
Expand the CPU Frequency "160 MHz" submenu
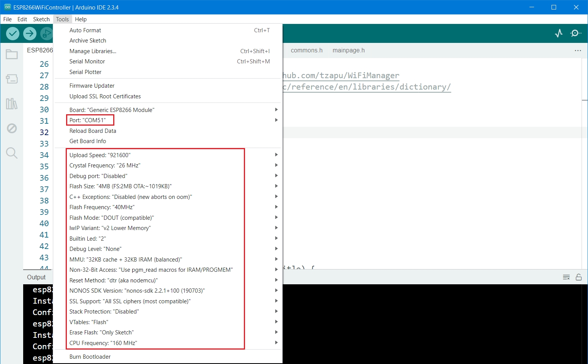coord(103,343)
